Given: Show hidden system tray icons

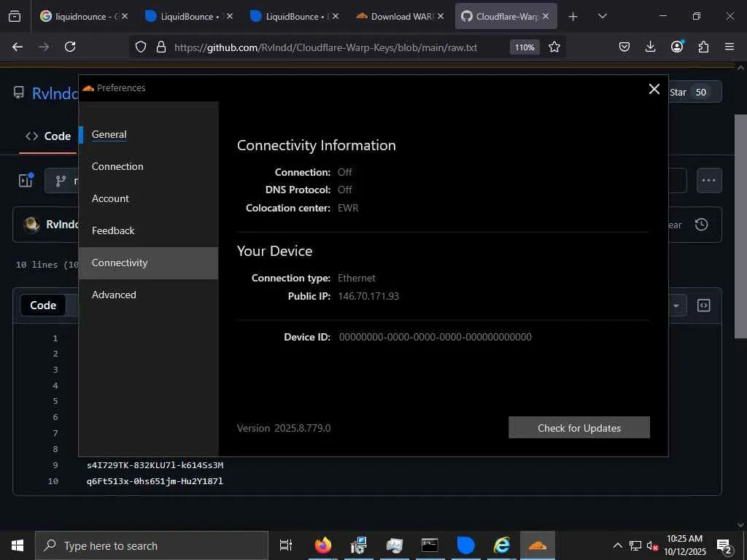Looking at the screenshot, I should [617, 545].
